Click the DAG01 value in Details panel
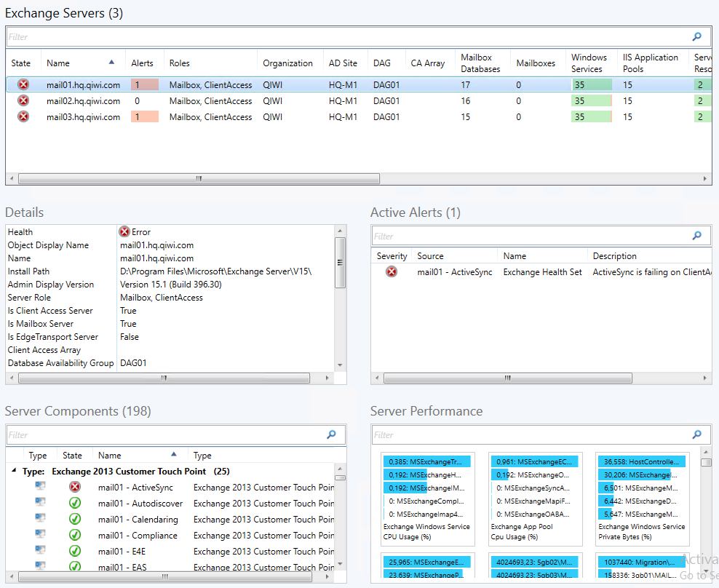This screenshot has width=719, height=588. pyautogui.click(x=133, y=363)
